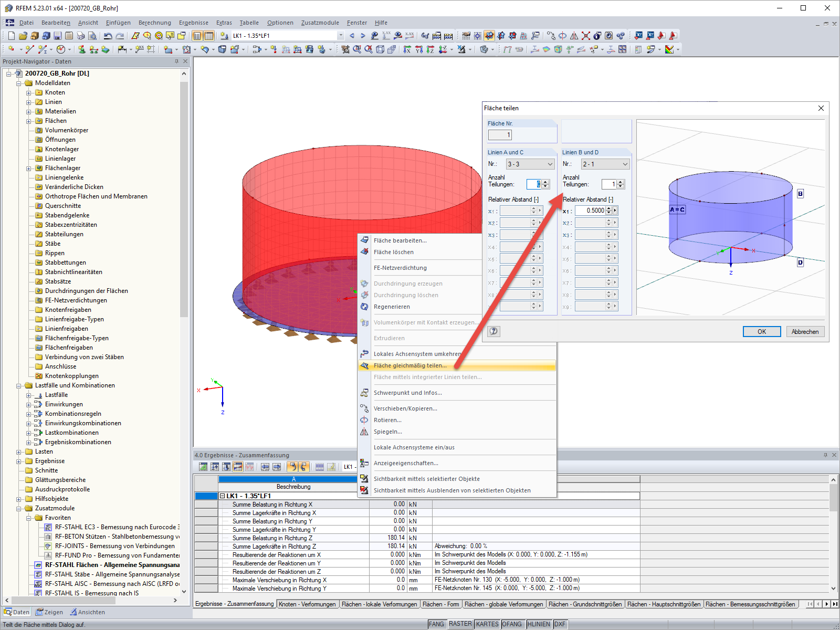This screenshot has height=630, width=840.
Task: Open the Zusatzmodule menu
Action: [320, 23]
